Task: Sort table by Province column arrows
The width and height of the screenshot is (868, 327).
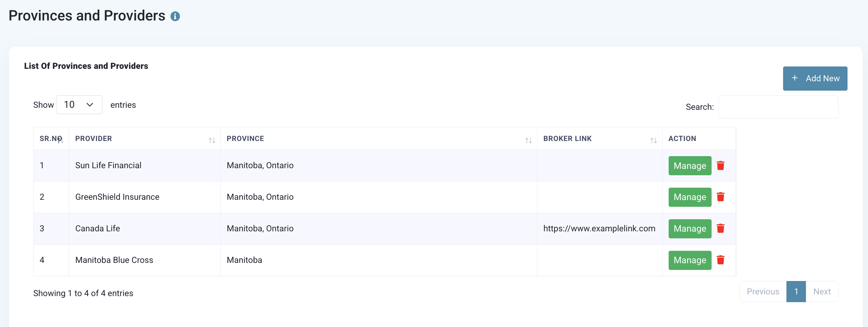Action: [x=528, y=140]
